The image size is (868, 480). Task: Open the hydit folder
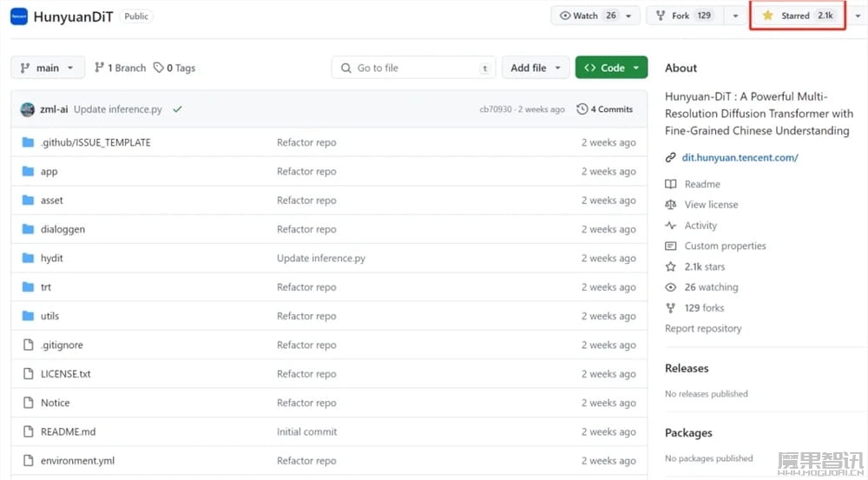click(51, 258)
